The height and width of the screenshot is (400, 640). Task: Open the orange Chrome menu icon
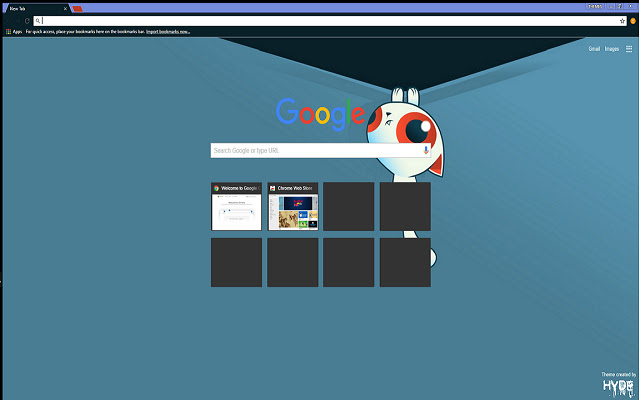633,21
